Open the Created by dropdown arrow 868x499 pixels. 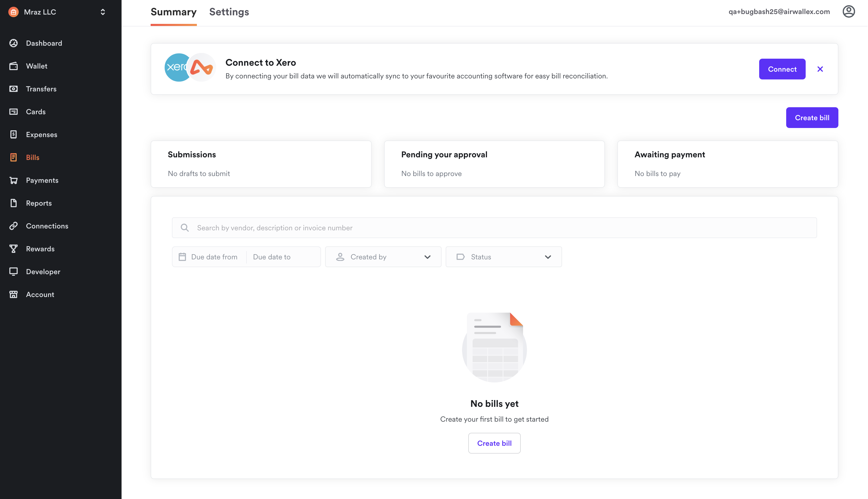(428, 257)
